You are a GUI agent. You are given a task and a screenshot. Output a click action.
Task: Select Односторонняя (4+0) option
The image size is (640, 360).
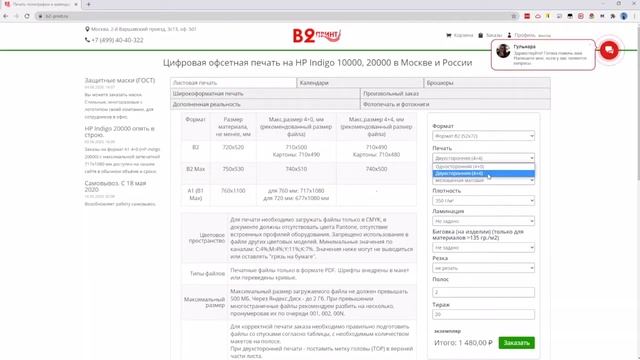[x=483, y=167]
